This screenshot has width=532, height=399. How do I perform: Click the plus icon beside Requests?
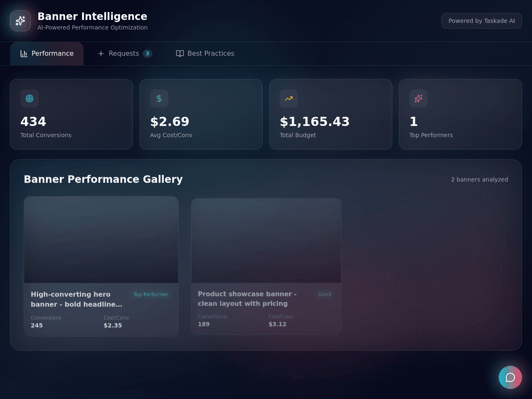click(x=101, y=54)
